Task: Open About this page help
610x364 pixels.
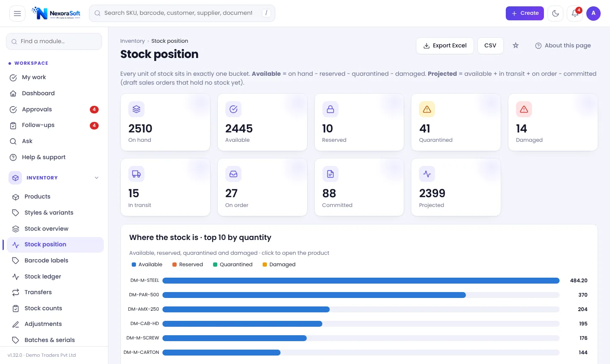Action: [x=563, y=45]
